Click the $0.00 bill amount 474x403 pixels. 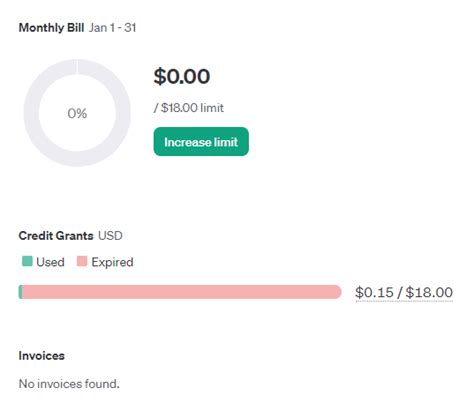[x=182, y=76]
